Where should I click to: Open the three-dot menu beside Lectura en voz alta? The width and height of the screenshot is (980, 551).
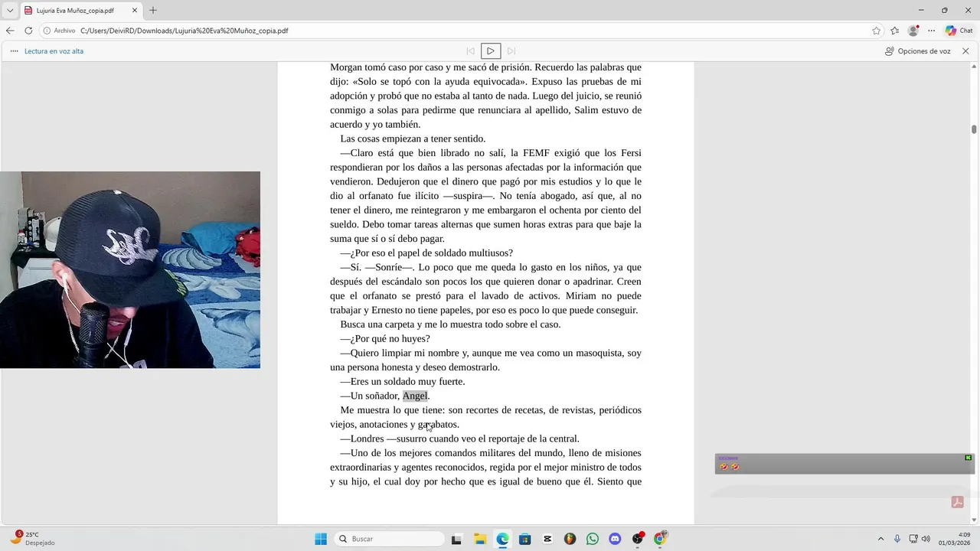14,51
